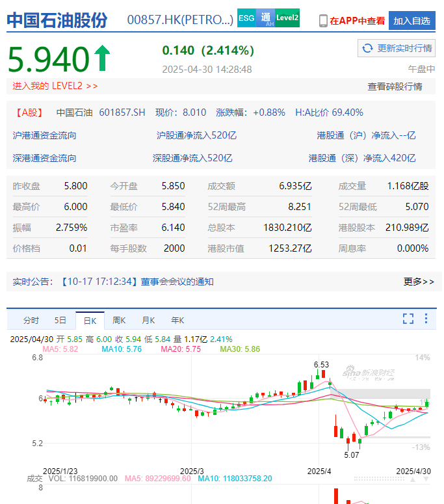Click the ESG badge icon
The width and height of the screenshot is (444, 504).
tap(246, 18)
